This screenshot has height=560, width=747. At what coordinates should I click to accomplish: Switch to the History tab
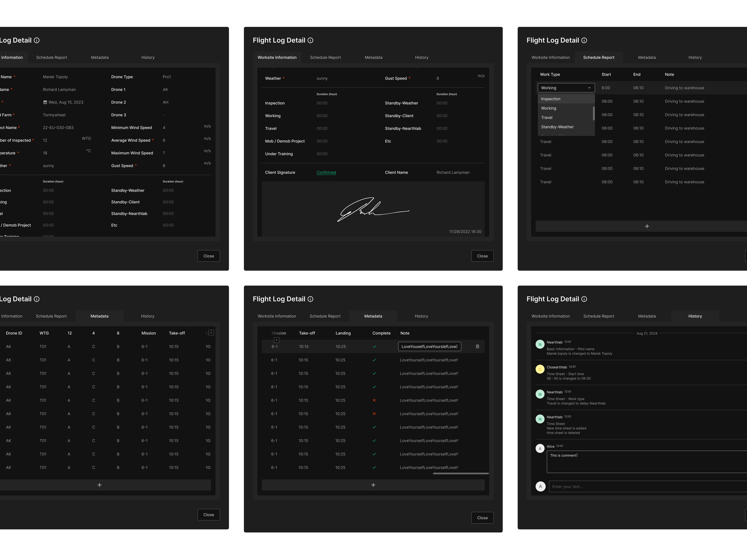pos(695,316)
